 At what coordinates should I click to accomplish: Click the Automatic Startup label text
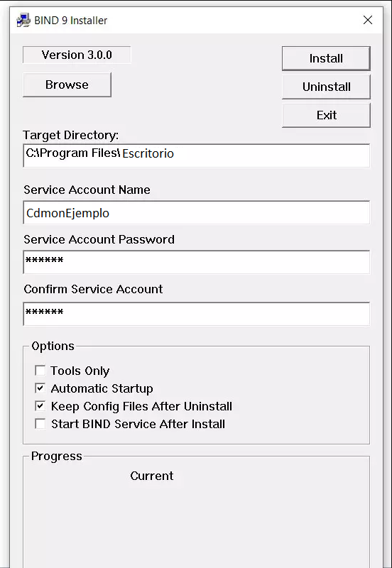[102, 388]
